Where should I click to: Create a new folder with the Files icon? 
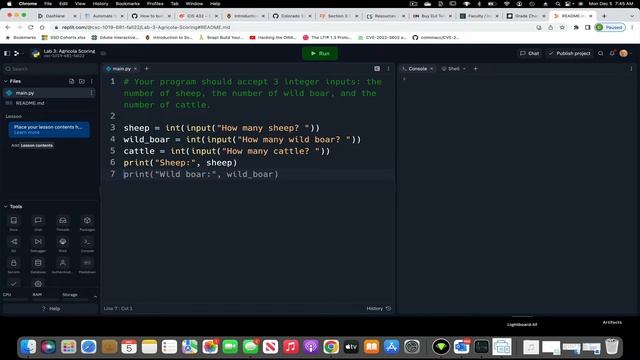pos(82,81)
